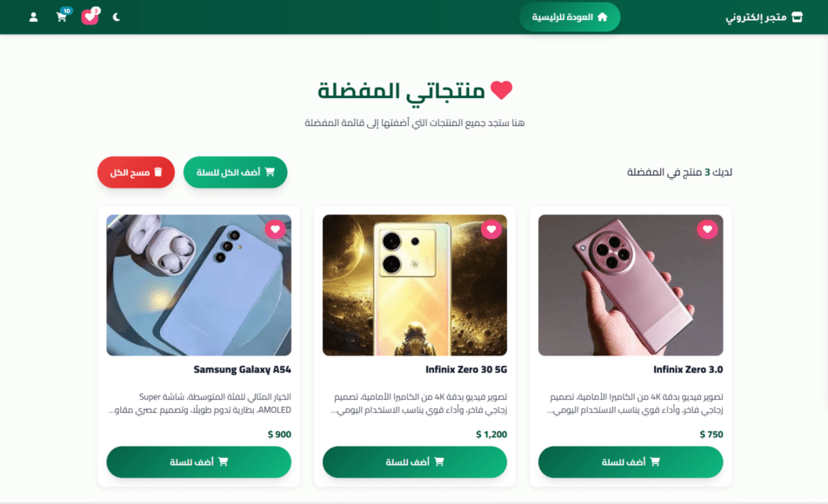Open the Infinix Zero 30 5G product image
The image size is (828, 504).
[x=415, y=285]
